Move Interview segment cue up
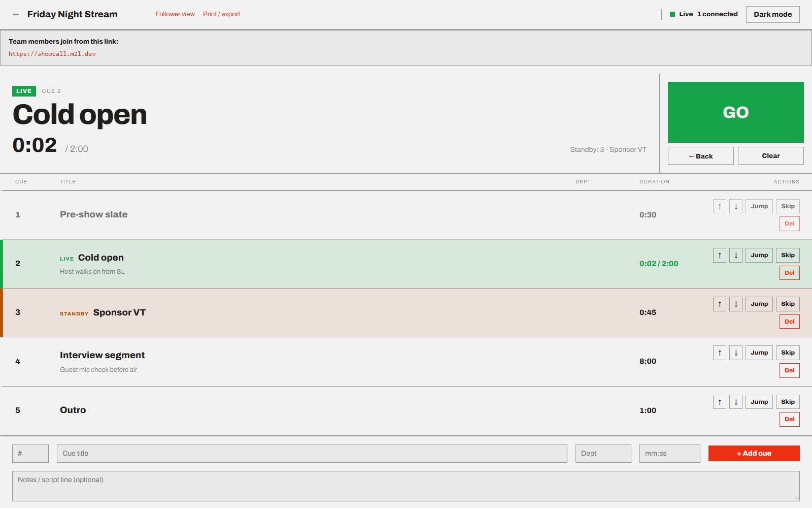 click(x=720, y=353)
